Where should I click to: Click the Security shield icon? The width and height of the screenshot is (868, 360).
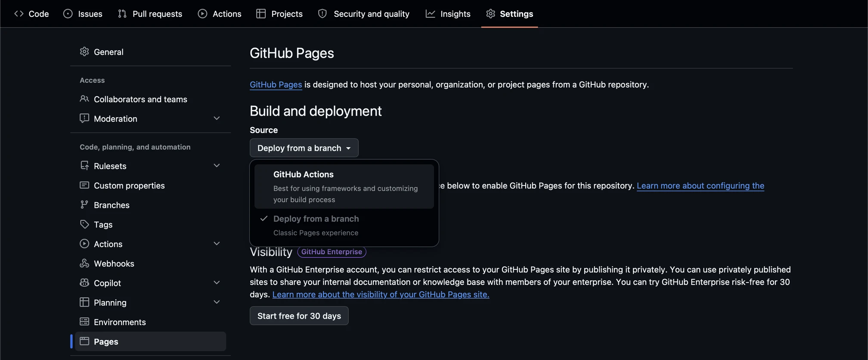click(x=322, y=14)
